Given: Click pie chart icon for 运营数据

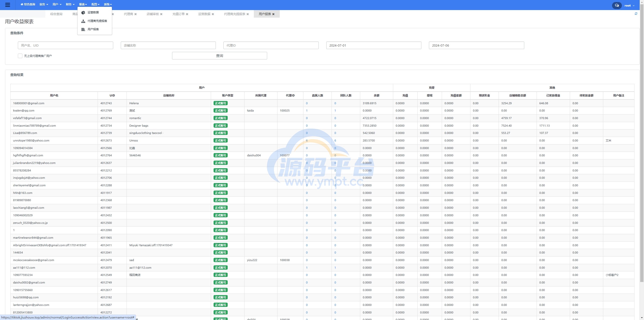Looking at the screenshot, I should pos(83,13).
